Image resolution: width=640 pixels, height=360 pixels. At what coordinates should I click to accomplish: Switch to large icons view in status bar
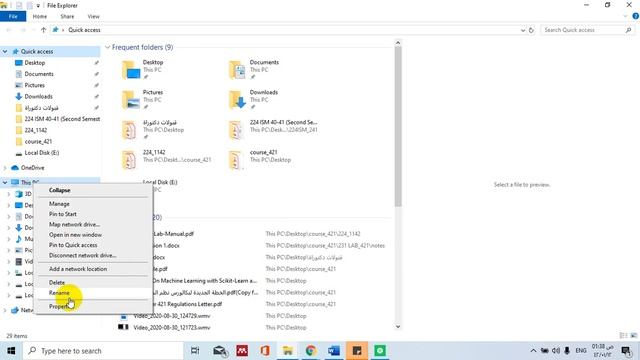(633, 336)
